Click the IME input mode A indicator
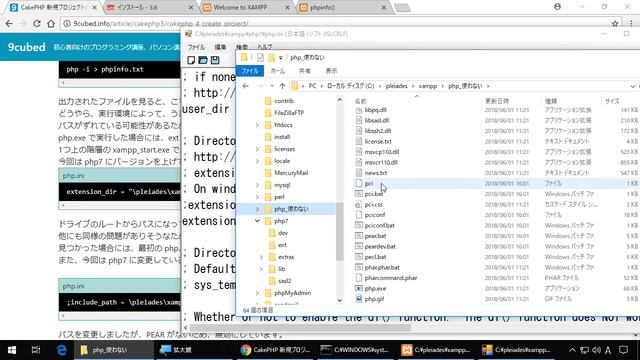The height and width of the screenshot is (360, 640). pos(608,350)
